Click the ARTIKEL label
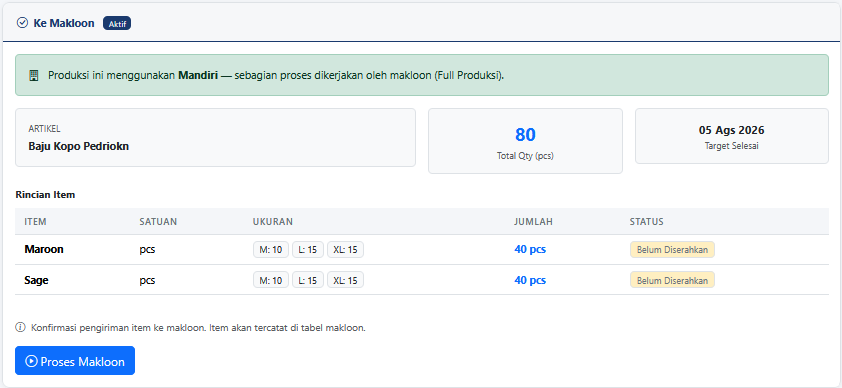This screenshot has height=388, width=842. tap(44, 129)
